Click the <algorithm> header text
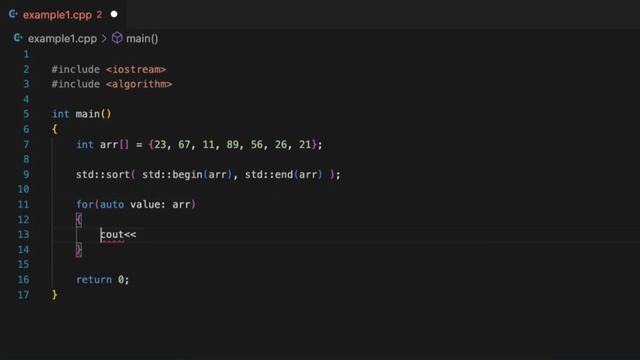Viewport: 640px width, 360px height. tap(139, 84)
